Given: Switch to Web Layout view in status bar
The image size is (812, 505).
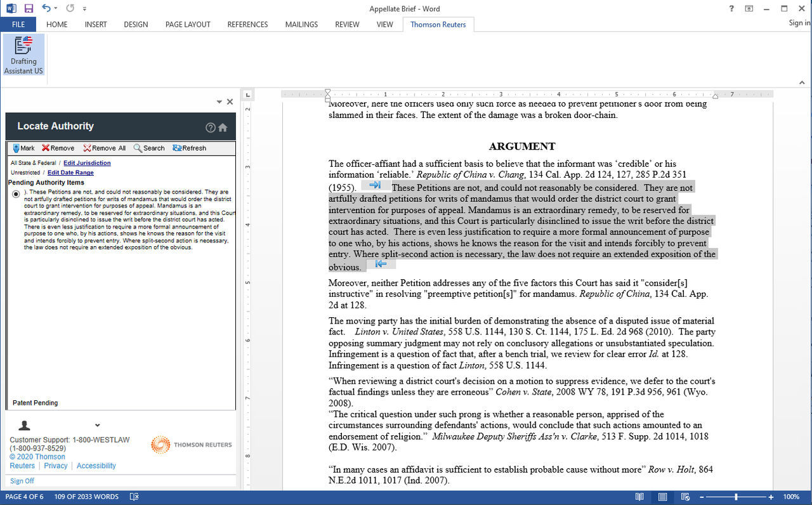Looking at the screenshot, I should (684, 497).
